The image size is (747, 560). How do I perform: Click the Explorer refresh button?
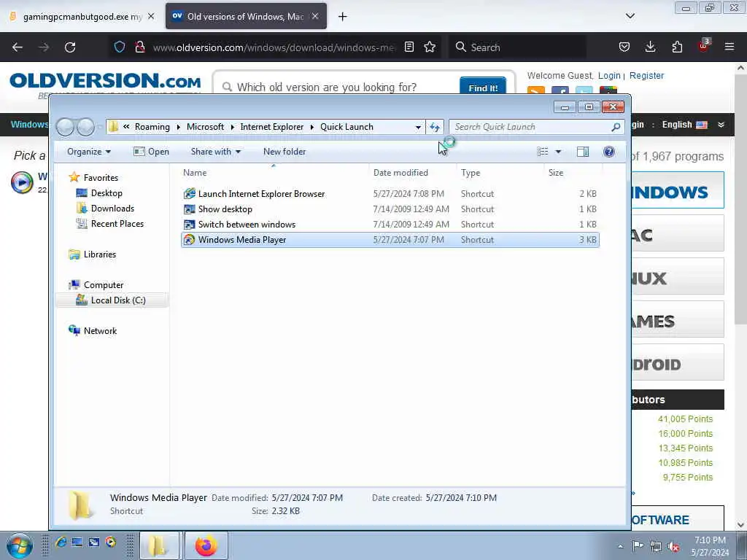[435, 127]
